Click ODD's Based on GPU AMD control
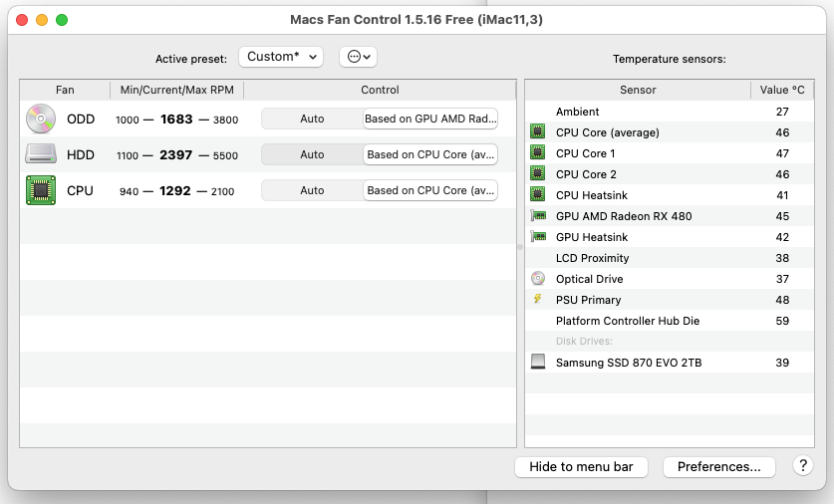The image size is (834, 504). (x=429, y=119)
